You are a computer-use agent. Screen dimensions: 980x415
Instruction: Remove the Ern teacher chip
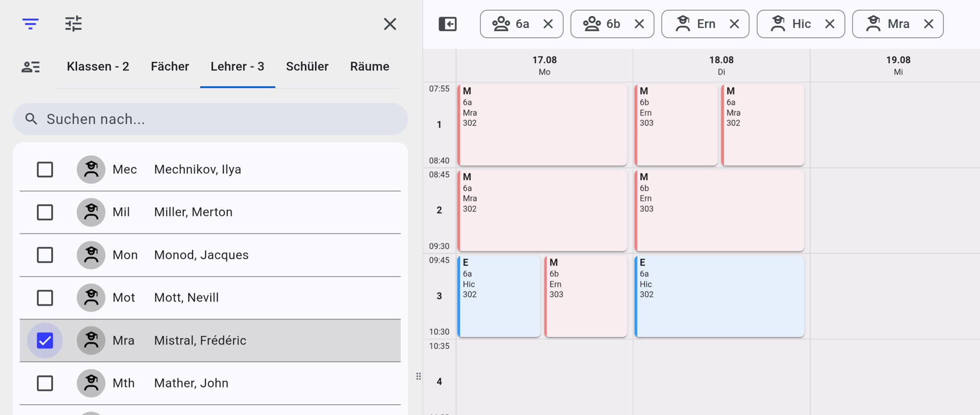(734, 24)
